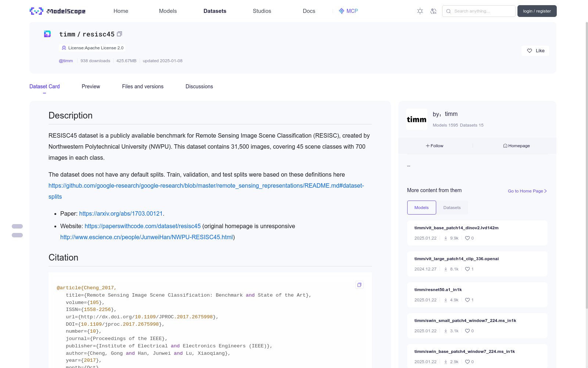Click the heart icon on vit_base_patch14_dinov2 card
The height and width of the screenshot is (368, 588).
pyautogui.click(x=467, y=238)
